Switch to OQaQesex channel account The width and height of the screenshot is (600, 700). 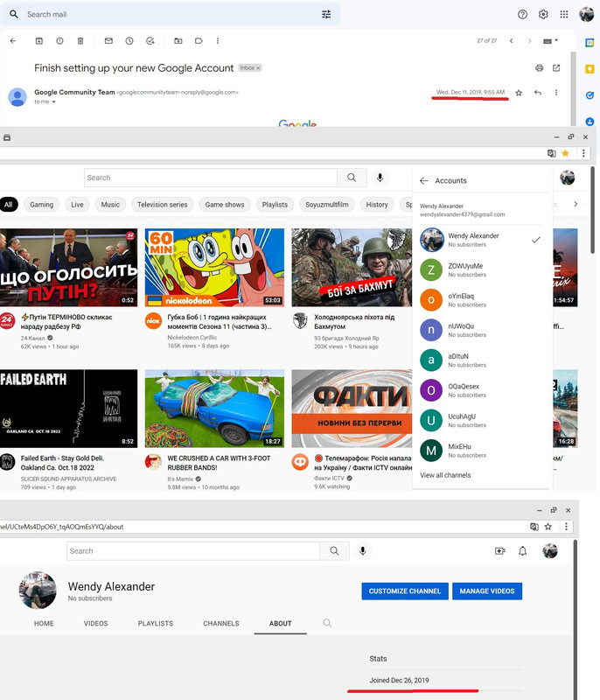(x=482, y=390)
